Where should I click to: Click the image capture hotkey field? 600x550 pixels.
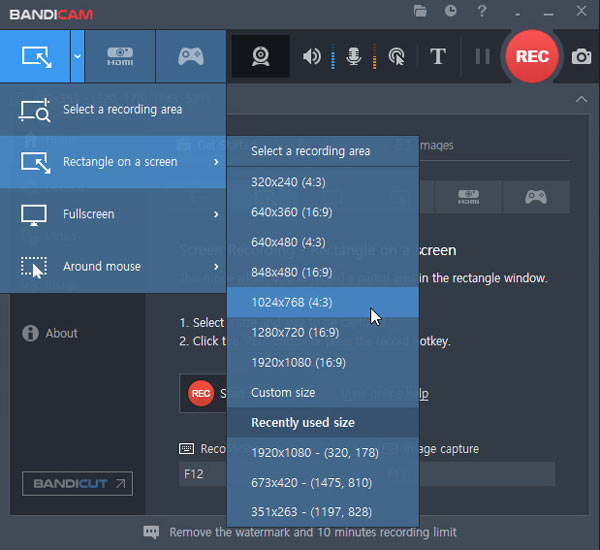point(487,474)
